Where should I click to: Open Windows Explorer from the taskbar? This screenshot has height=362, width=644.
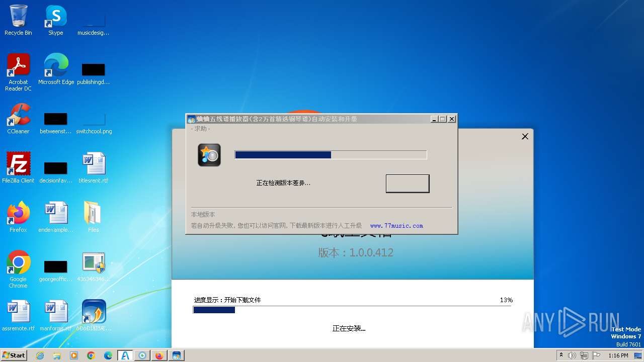(57, 355)
